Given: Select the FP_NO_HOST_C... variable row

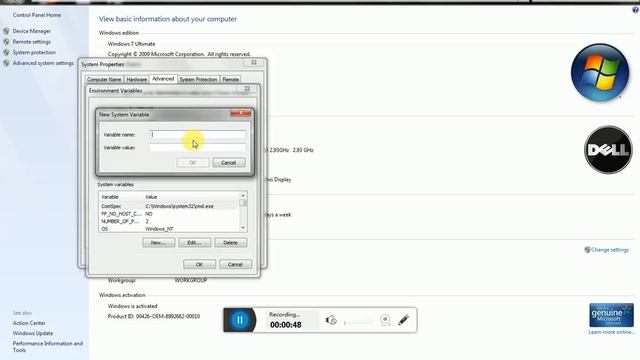Looking at the screenshot, I should click(169, 214).
